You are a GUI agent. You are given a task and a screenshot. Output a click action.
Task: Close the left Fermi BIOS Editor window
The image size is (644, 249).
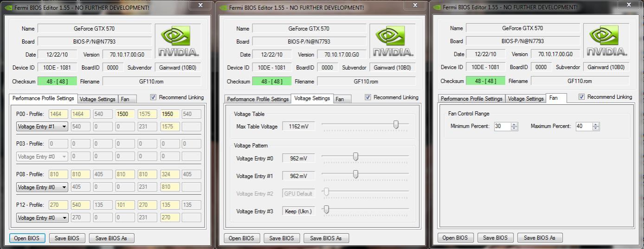point(200,5)
